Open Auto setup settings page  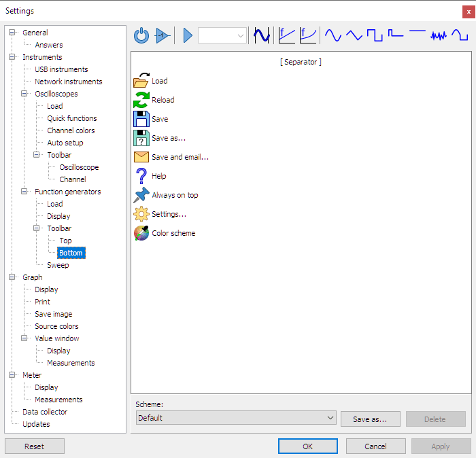click(x=65, y=143)
